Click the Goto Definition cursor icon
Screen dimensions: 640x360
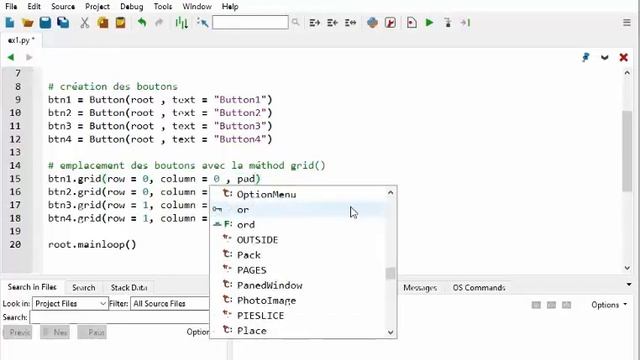click(x=202, y=22)
